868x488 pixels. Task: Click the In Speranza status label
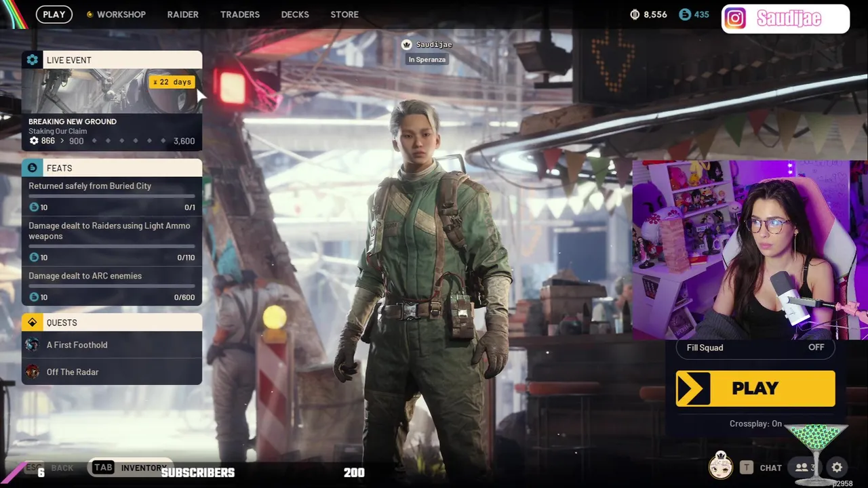(x=427, y=60)
